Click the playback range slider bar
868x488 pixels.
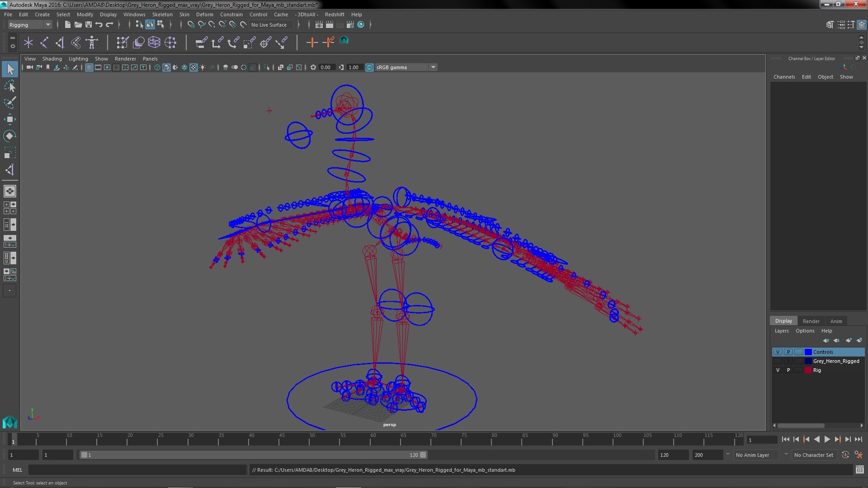click(253, 455)
